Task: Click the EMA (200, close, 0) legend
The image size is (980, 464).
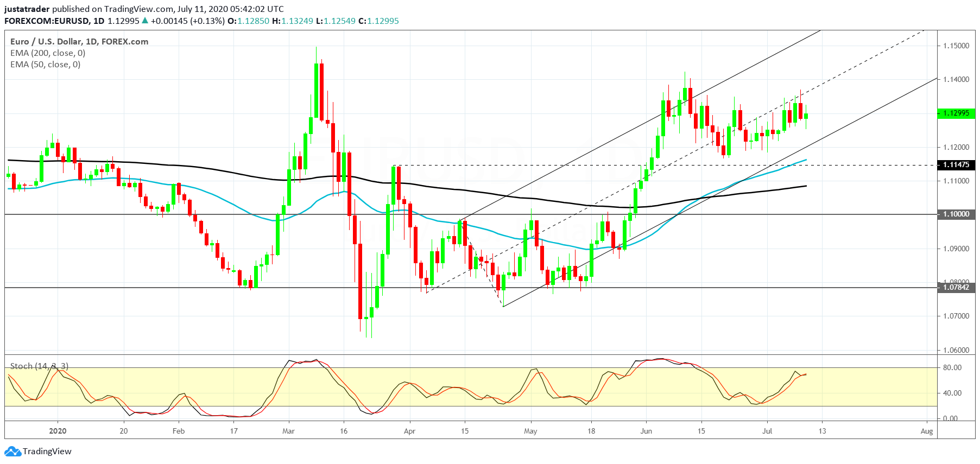Action: click(x=48, y=53)
